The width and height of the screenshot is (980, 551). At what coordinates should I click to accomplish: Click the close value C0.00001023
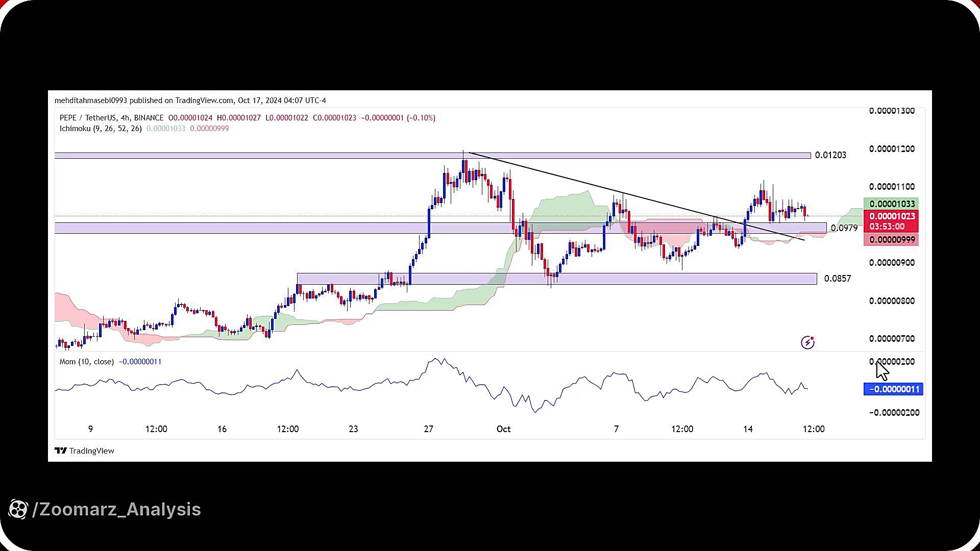click(x=334, y=118)
